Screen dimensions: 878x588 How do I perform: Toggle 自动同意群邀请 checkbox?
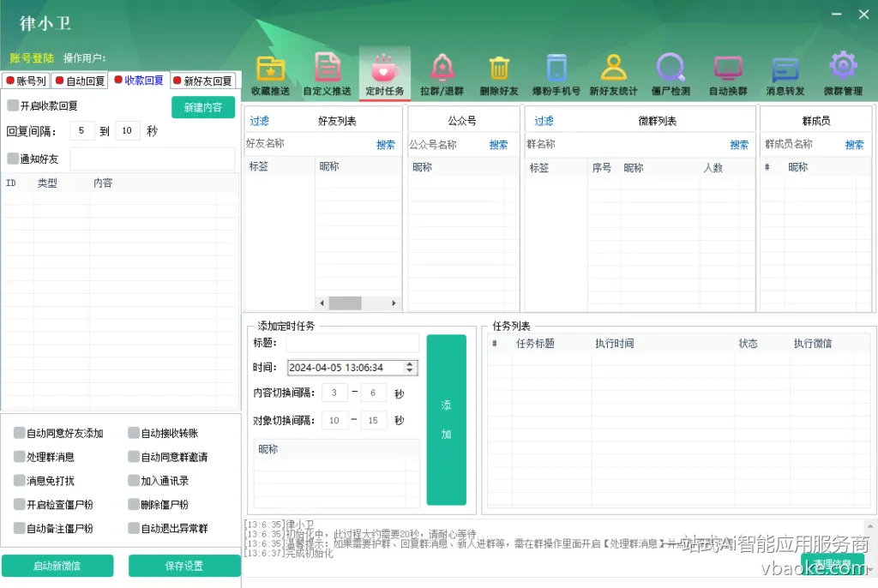(x=134, y=457)
